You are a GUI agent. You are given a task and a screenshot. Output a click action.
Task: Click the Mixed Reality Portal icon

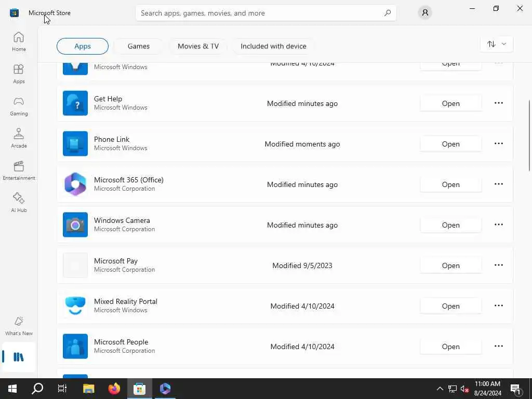[x=75, y=305]
